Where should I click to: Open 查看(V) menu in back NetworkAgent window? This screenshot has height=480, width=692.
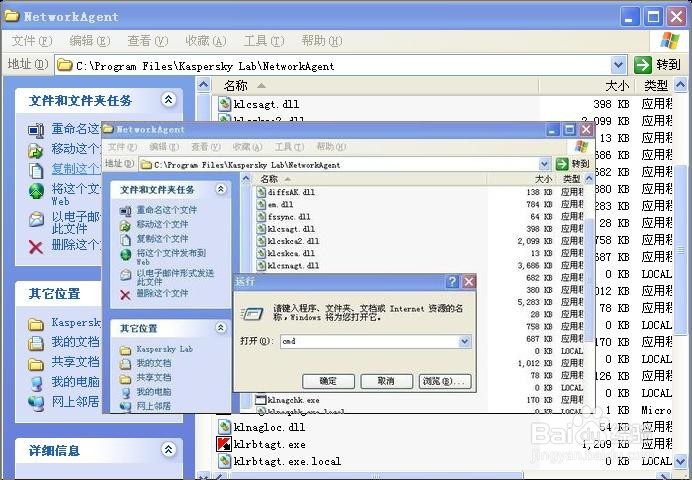pyautogui.click(x=147, y=41)
